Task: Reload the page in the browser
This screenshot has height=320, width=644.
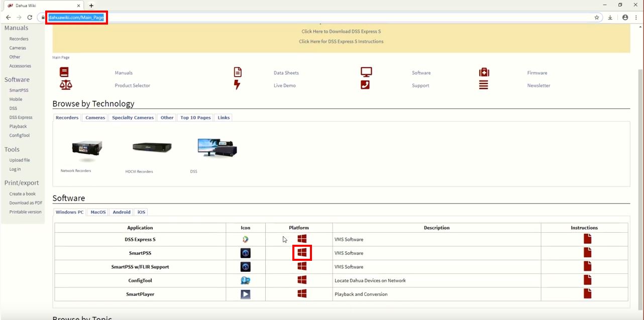Action: [30, 17]
